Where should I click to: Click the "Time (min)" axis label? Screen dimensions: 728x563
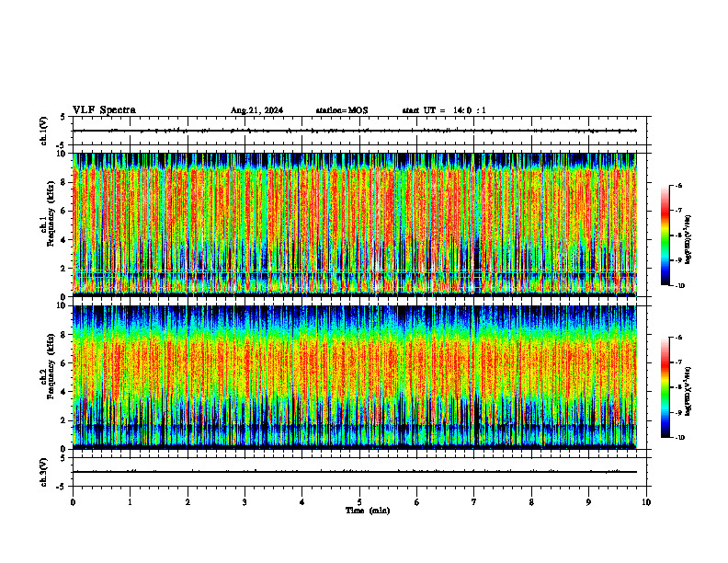pyautogui.click(x=368, y=511)
